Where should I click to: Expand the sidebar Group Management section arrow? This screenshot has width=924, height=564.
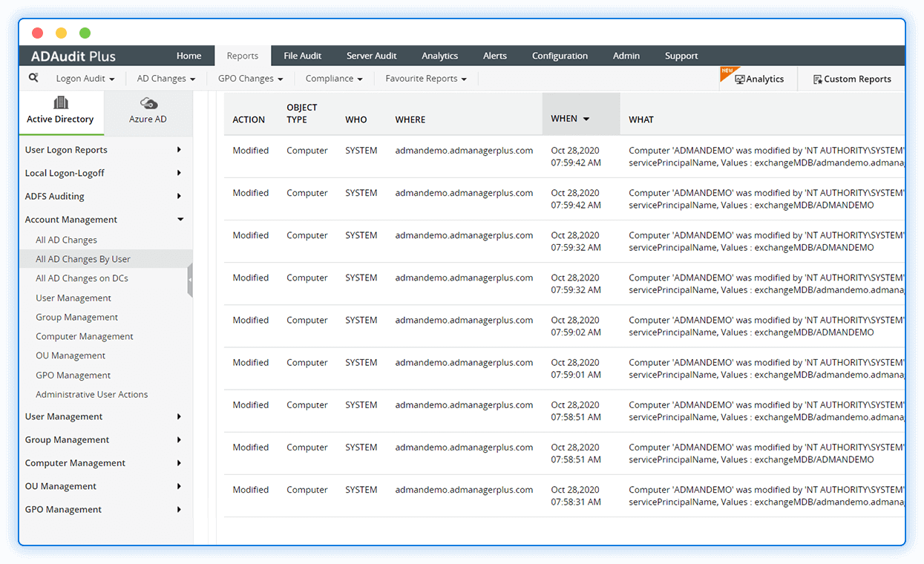coord(179,440)
